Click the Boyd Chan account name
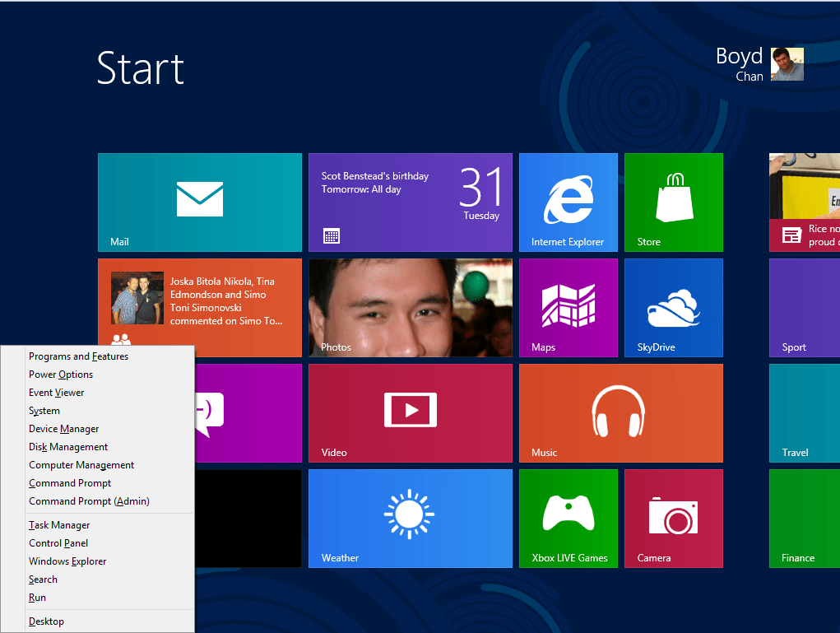This screenshot has height=633, width=840. (740, 64)
